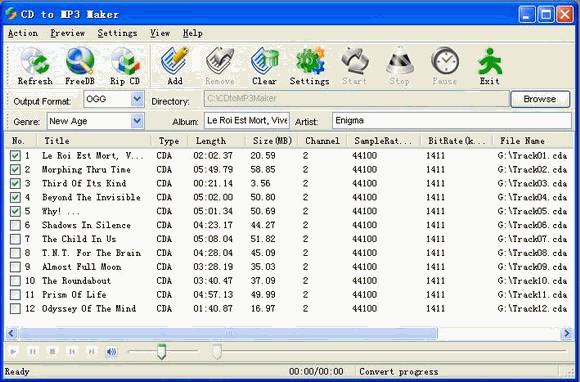Uncheck track 1 Le Roi Est Mort
Screen dimensions: 580x382
coord(15,156)
